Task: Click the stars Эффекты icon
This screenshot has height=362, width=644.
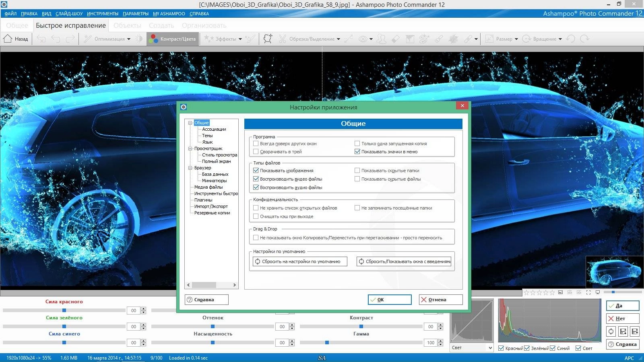Action: (x=208, y=39)
